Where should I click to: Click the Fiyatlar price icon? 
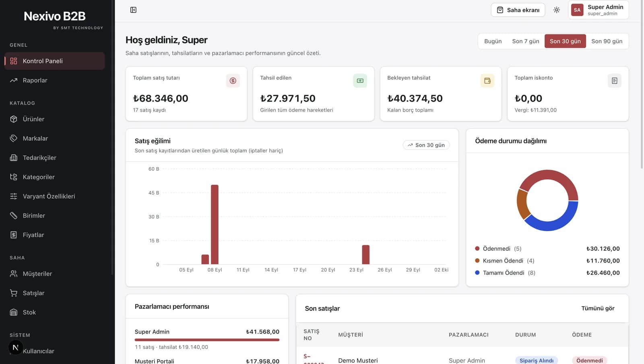click(x=14, y=235)
